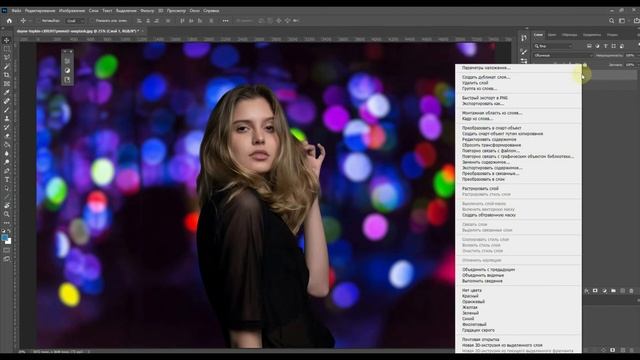The height and width of the screenshot is (360, 640).
Task: Choose Выполнить сведение in the context menu
Action: pyautogui.click(x=482, y=281)
